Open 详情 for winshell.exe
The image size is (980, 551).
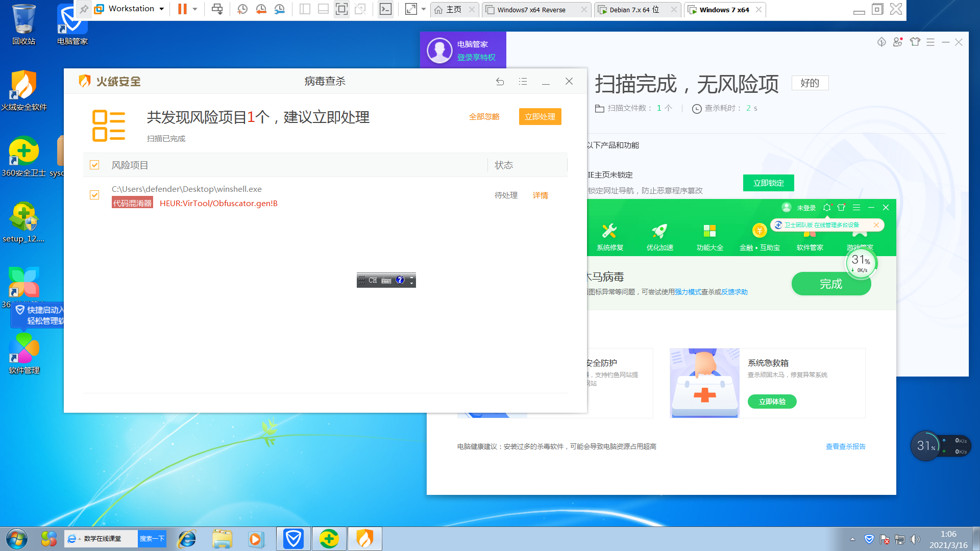(541, 195)
